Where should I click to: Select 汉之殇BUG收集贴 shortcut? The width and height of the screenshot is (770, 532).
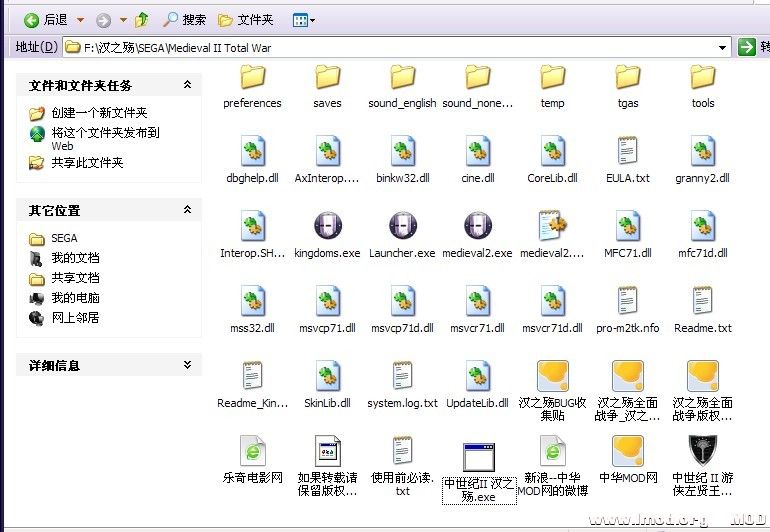click(552, 392)
